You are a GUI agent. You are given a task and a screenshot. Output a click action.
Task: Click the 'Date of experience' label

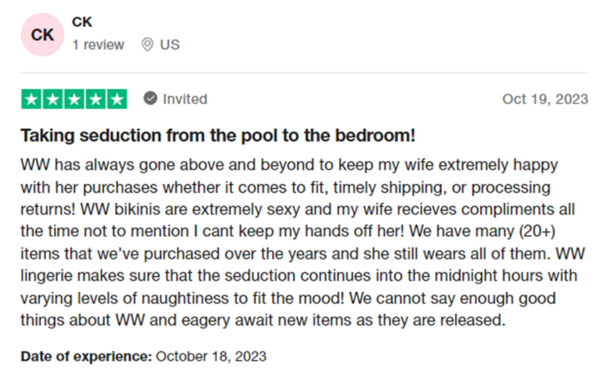coord(86,356)
